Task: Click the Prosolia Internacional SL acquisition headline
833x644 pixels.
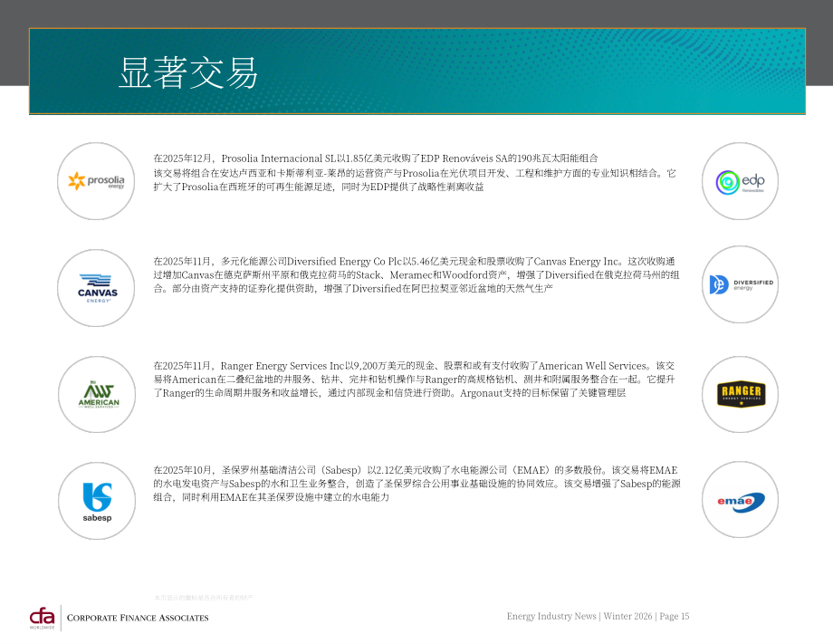Action: click(376, 159)
